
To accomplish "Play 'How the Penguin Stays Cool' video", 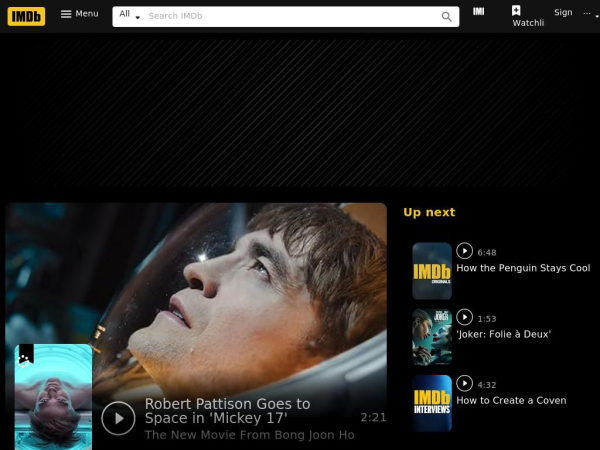I will click(x=464, y=251).
